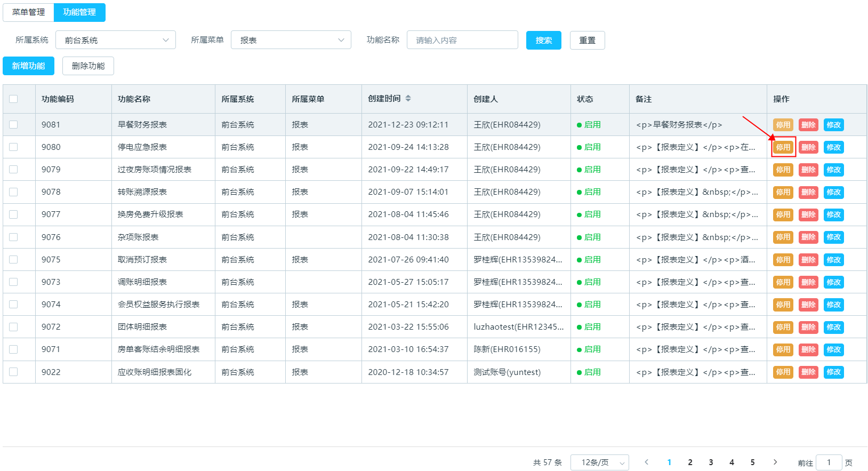868x471 pixels.
Task: Check the row 9081 checkbox
Action: [x=13, y=124]
